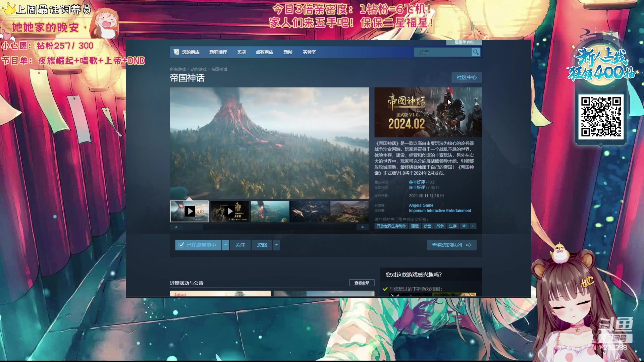Click the 生存 tag
This screenshot has height=362, width=644.
(x=453, y=226)
